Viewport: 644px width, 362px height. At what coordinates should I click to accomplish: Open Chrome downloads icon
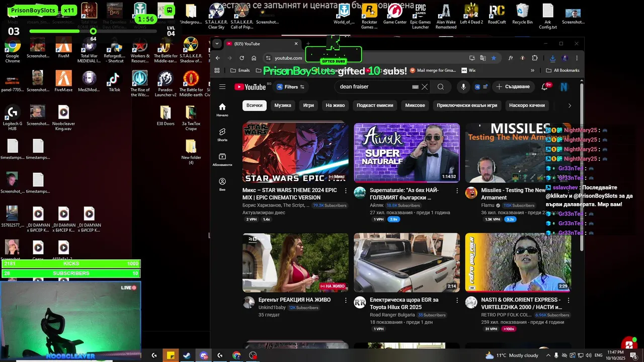pos(552,58)
